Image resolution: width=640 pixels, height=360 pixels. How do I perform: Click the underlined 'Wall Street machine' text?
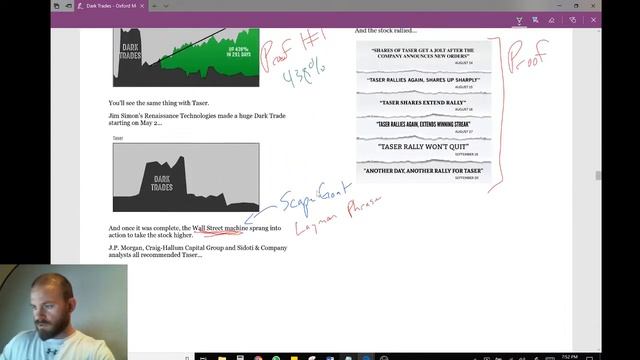220,228
